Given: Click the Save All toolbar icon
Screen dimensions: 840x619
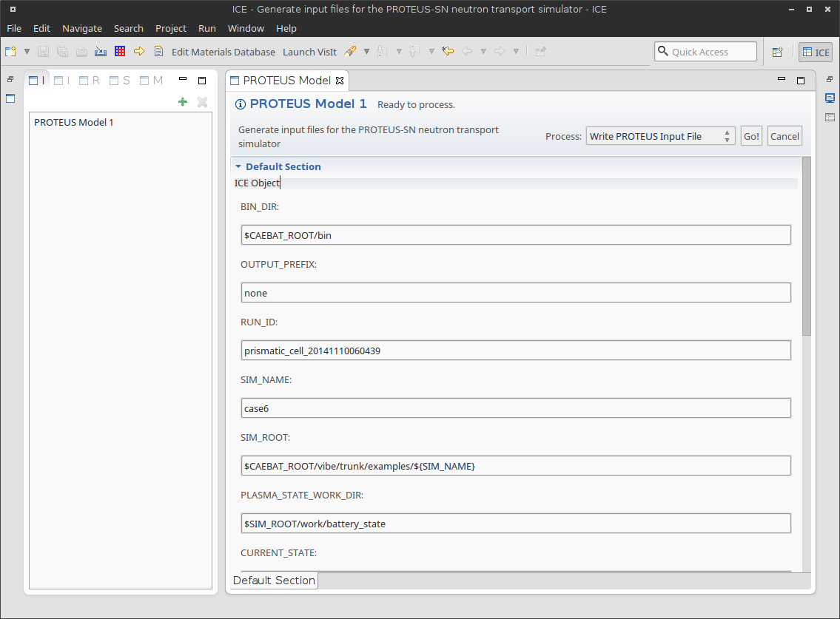Looking at the screenshot, I should (63, 52).
